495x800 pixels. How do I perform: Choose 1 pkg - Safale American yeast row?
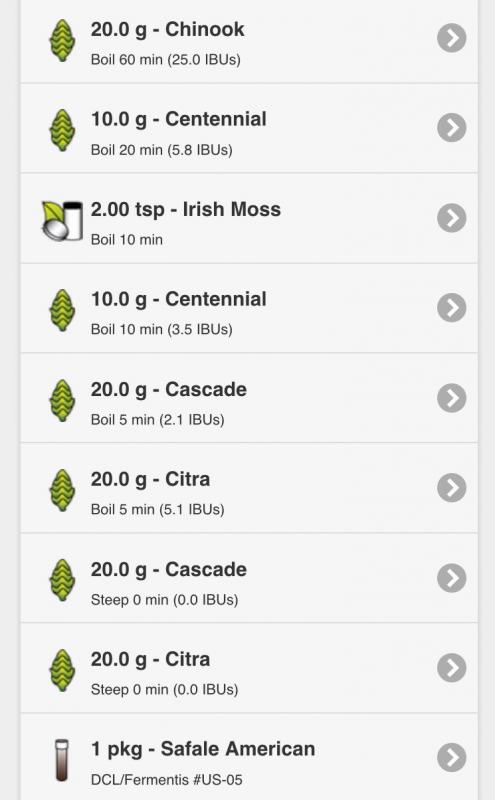pos(249,757)
